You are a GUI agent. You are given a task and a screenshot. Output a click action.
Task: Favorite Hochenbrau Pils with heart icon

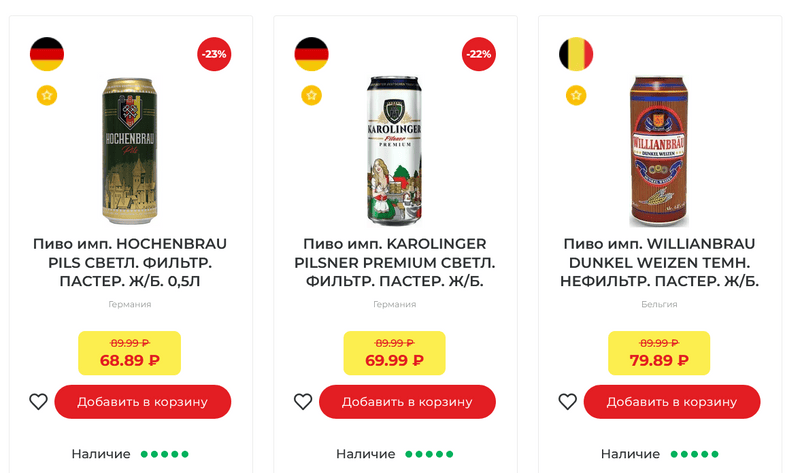tap(38, 402)
